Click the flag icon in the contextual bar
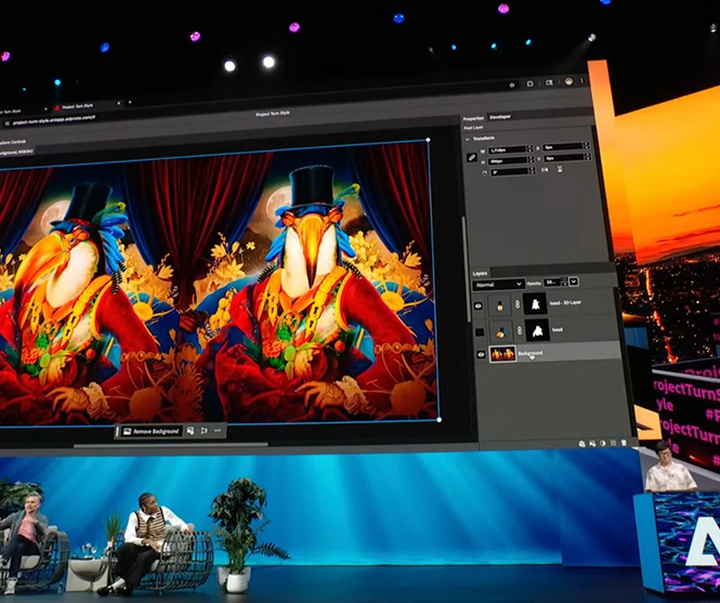 (204, 431)
